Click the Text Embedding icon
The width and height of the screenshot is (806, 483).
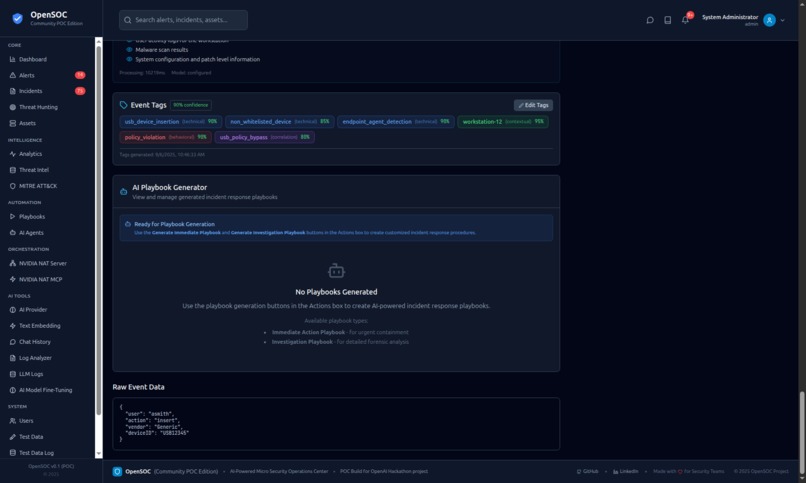click(x=12, y=326)
